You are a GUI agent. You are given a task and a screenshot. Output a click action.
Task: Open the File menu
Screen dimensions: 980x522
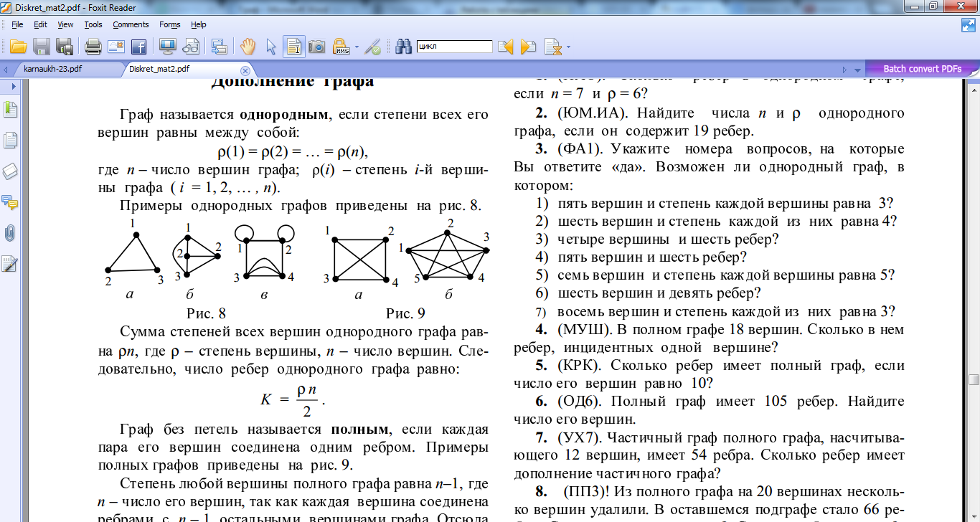point(17,24)
